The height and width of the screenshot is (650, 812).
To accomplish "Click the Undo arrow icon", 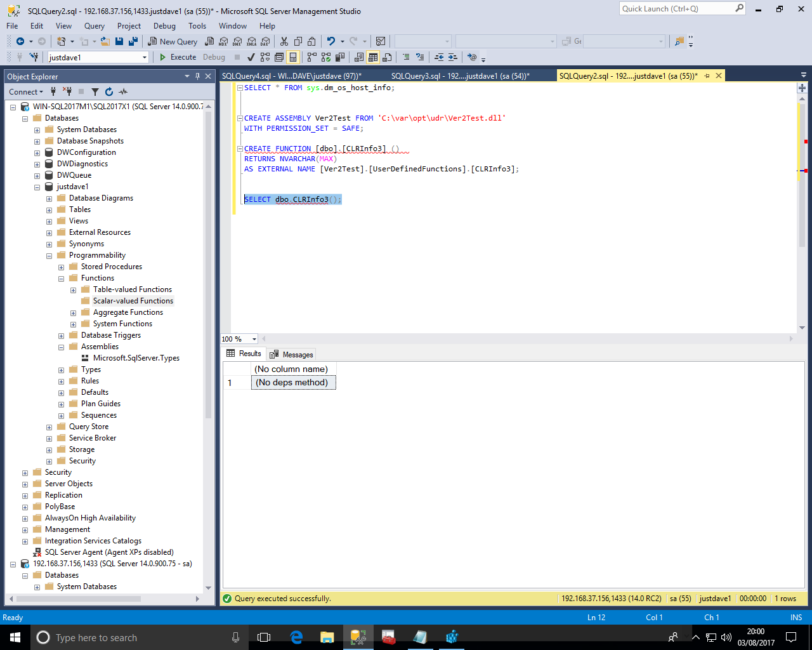I will click(x=331, y=42).
